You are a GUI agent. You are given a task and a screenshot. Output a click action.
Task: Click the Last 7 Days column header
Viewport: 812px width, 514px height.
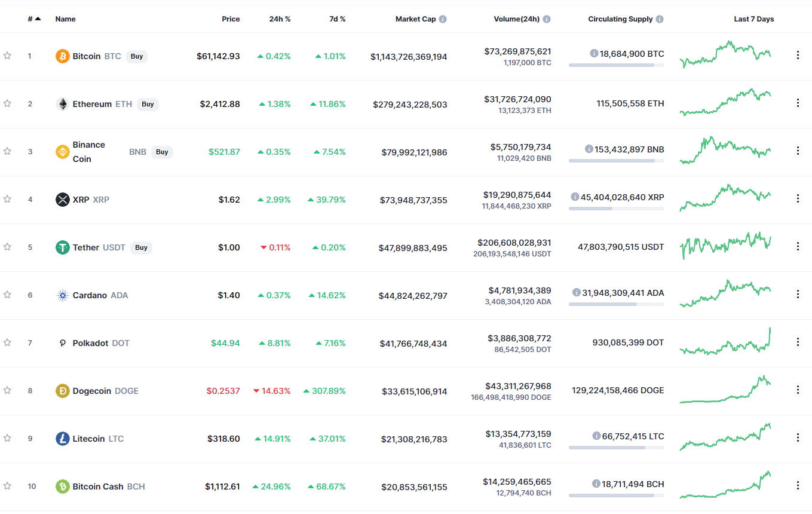[x=754, y=19]
